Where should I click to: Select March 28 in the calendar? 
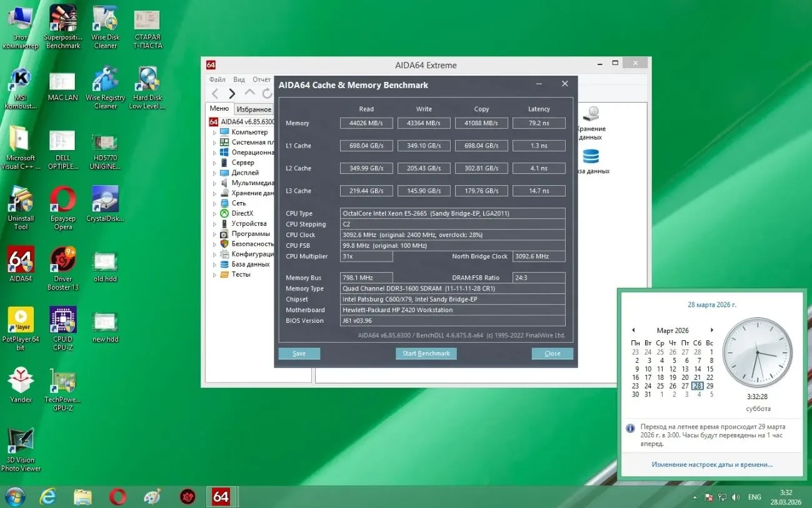click(x=697, y=386)
